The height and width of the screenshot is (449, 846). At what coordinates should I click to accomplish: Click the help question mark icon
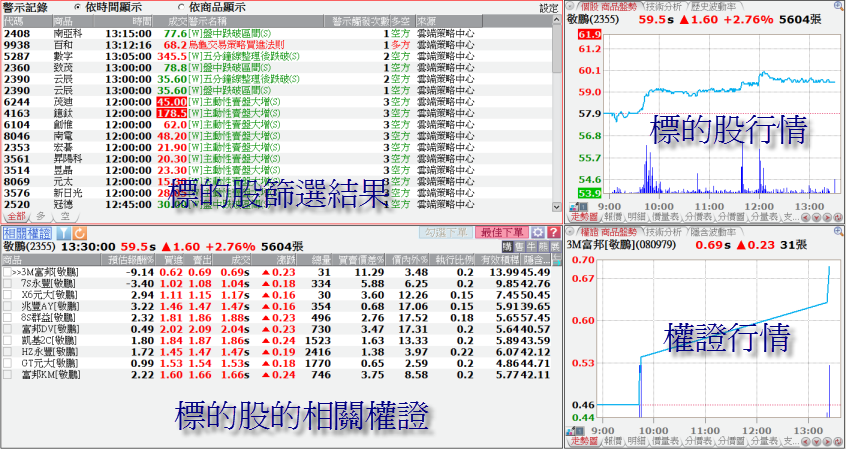point(553,232)
